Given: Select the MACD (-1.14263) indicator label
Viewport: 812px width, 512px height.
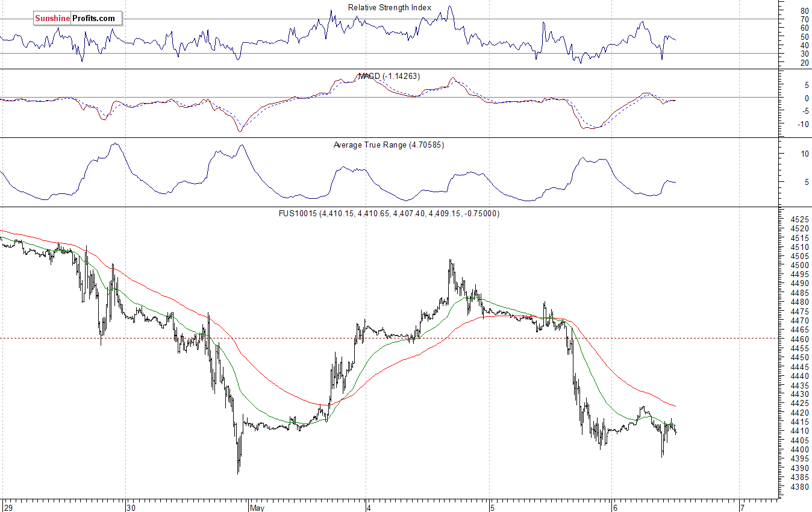Looking at the screenshot, I should [x=389, y=76].
